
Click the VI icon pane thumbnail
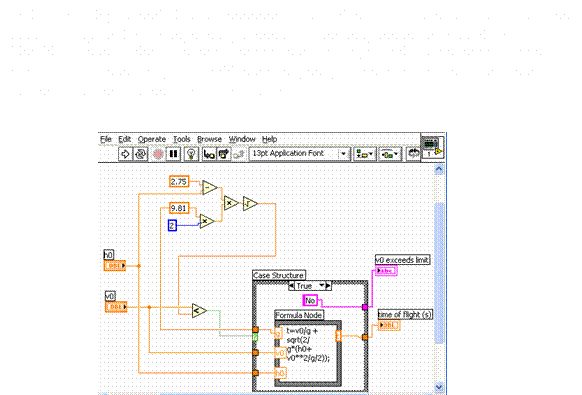[x=432, y=147]
